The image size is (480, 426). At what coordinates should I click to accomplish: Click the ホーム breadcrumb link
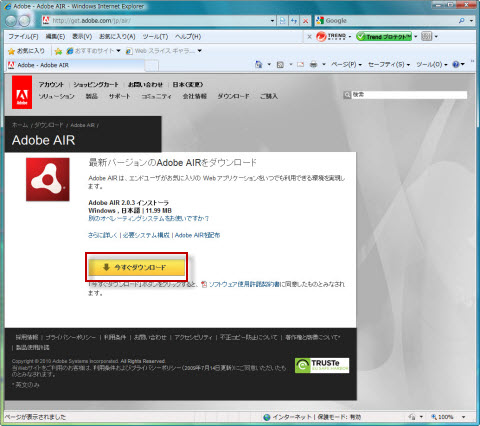pos(20,125)
